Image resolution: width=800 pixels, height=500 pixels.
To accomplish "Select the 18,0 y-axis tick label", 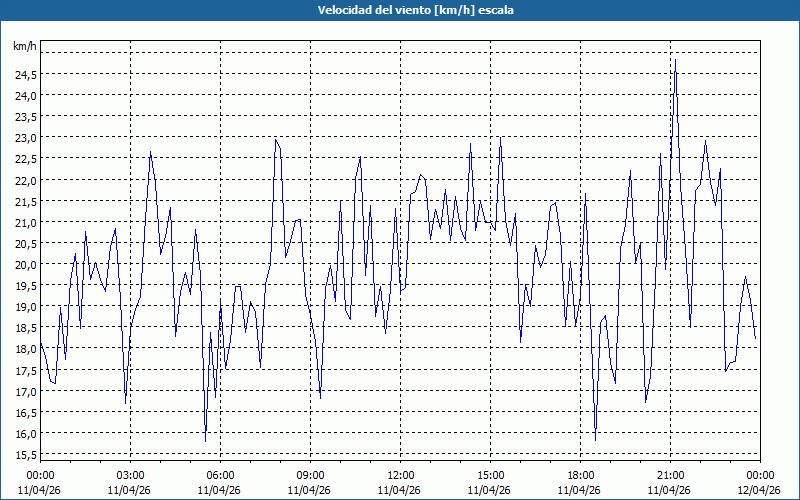I will 25,349.
